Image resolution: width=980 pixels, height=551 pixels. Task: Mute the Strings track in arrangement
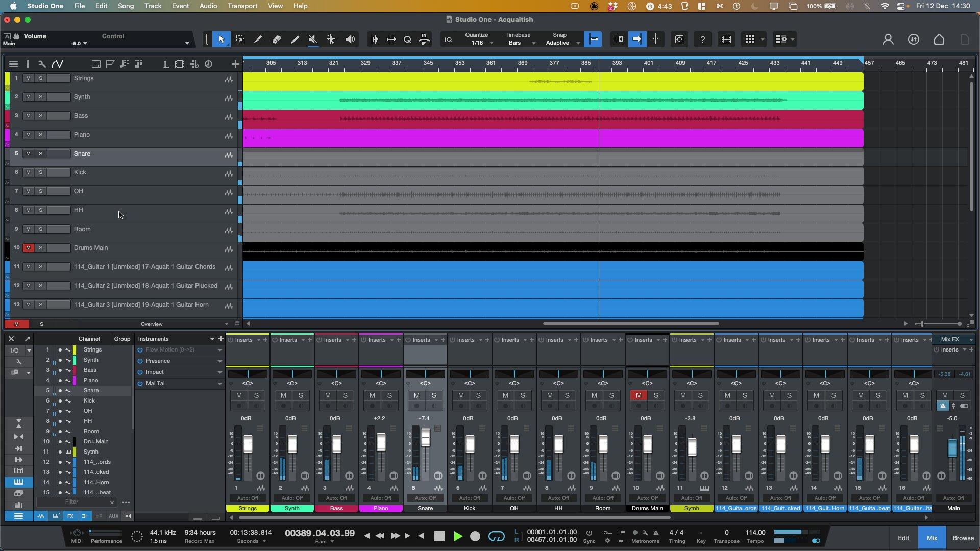[28, 78]
